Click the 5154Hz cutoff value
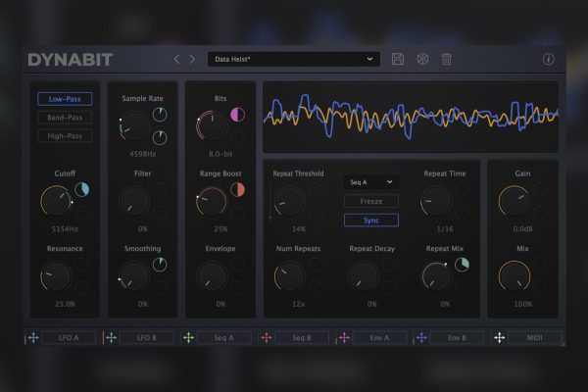This screenshot has width=588, height=392. coord(65,228)
